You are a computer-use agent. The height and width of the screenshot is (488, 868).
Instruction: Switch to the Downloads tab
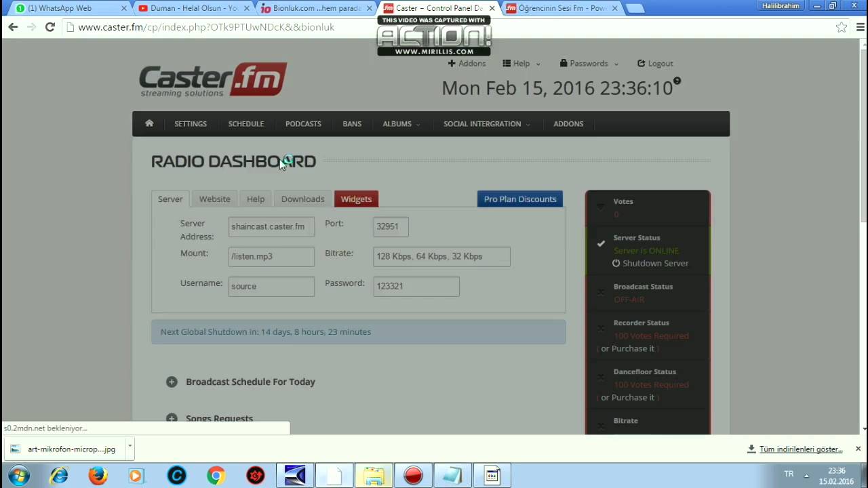click(x=302, y=199)
